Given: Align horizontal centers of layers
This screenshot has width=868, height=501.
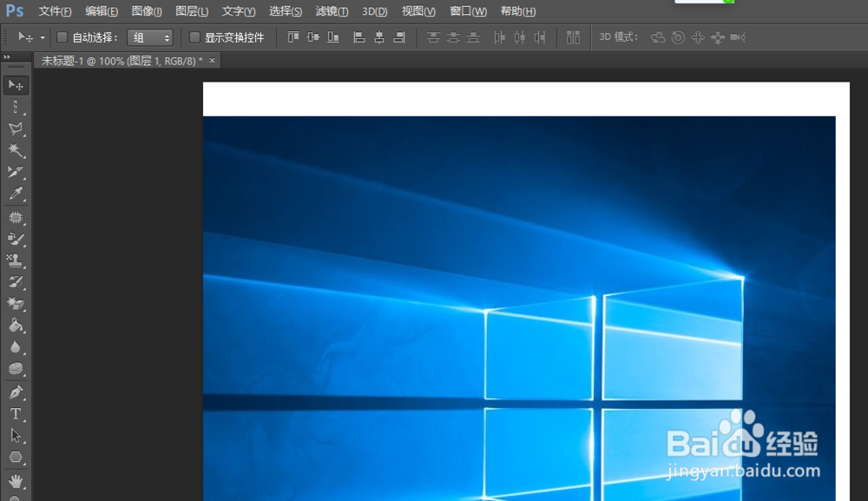Looking at the screenshot, I should point(379,37).
